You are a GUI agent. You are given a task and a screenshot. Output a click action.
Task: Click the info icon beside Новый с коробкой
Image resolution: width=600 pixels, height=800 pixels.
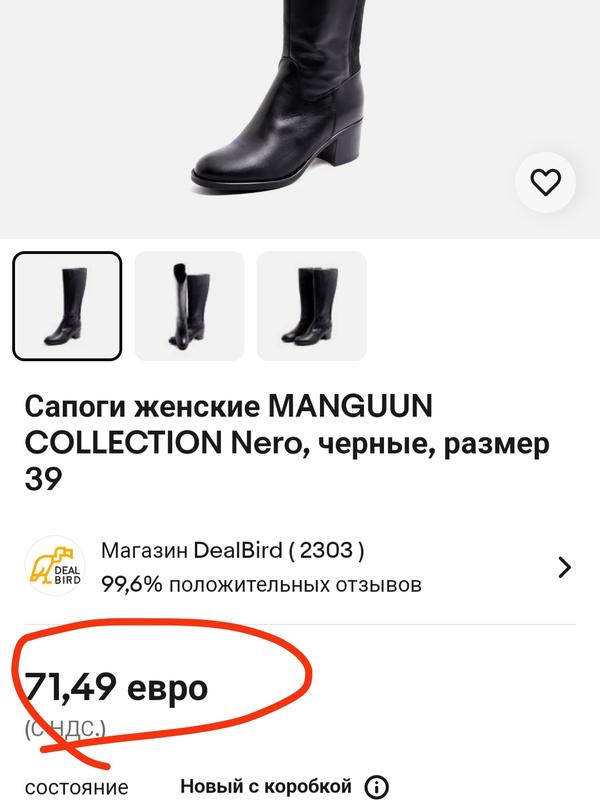tap(377, 787)
